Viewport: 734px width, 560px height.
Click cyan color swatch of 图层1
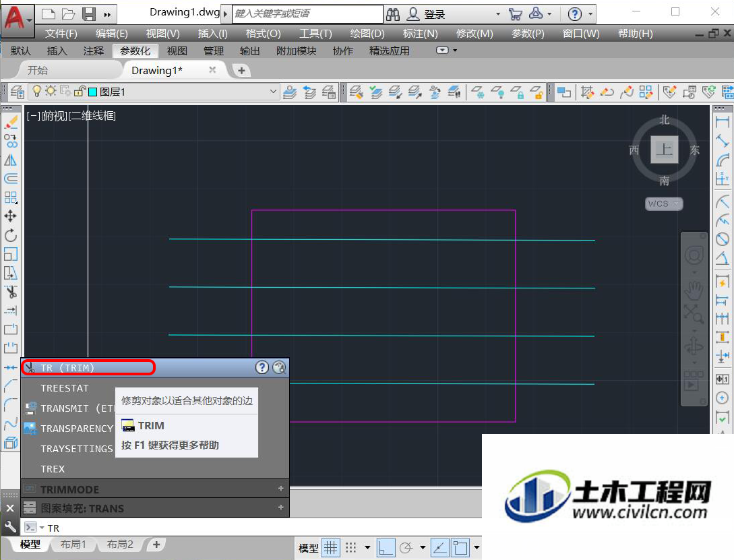(x=93, y=92)
